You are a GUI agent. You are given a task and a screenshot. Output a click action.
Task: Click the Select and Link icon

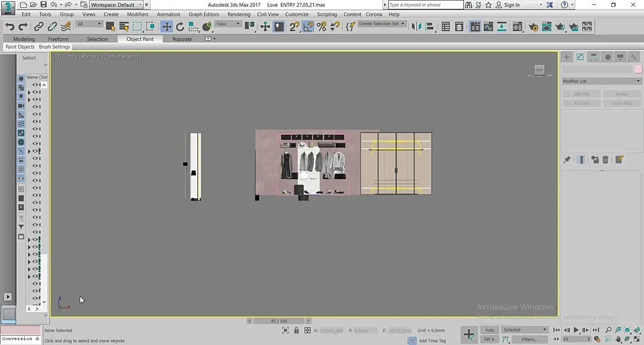[x=39, y=27]
